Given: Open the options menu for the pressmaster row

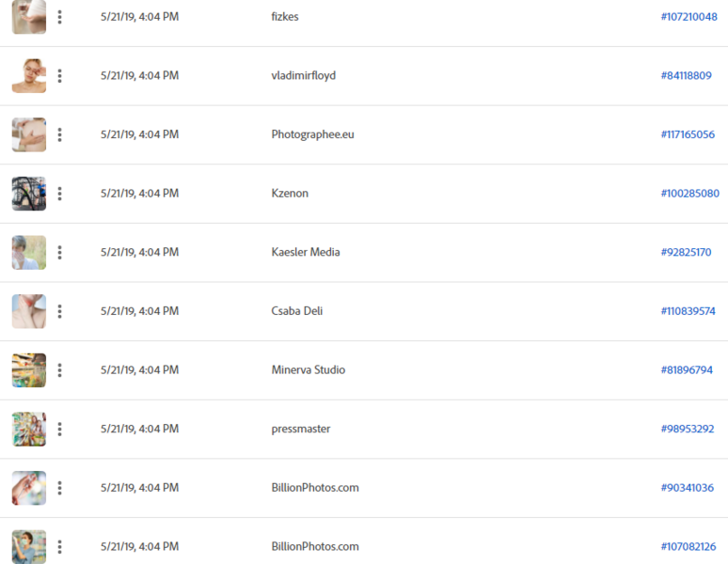Looking at the screenshot, I should coord(59,429).
